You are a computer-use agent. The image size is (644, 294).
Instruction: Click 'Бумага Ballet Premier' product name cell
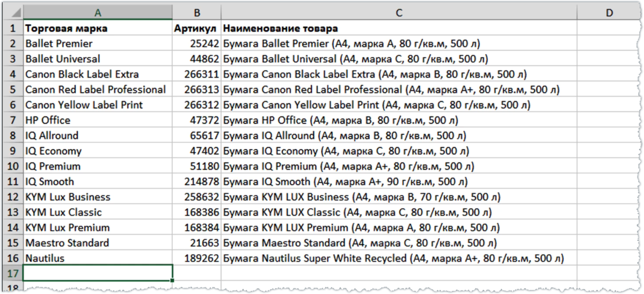point(399,43)
